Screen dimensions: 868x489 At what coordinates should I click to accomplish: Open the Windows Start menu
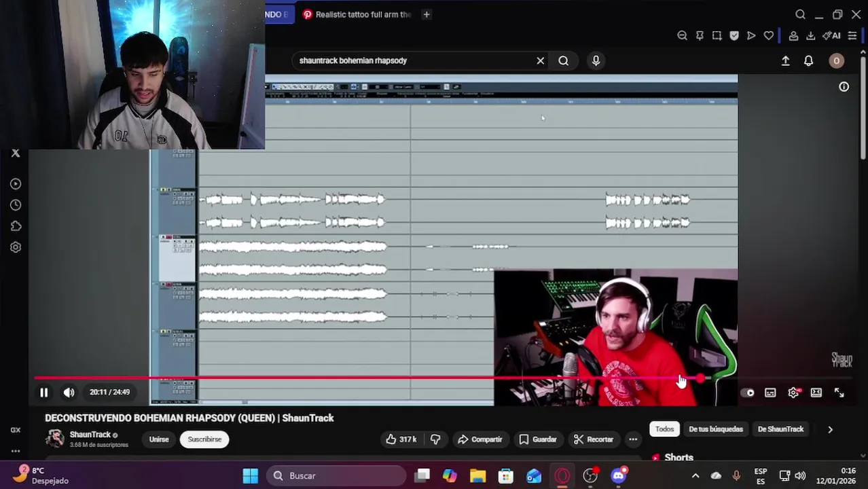coord(251,475)
